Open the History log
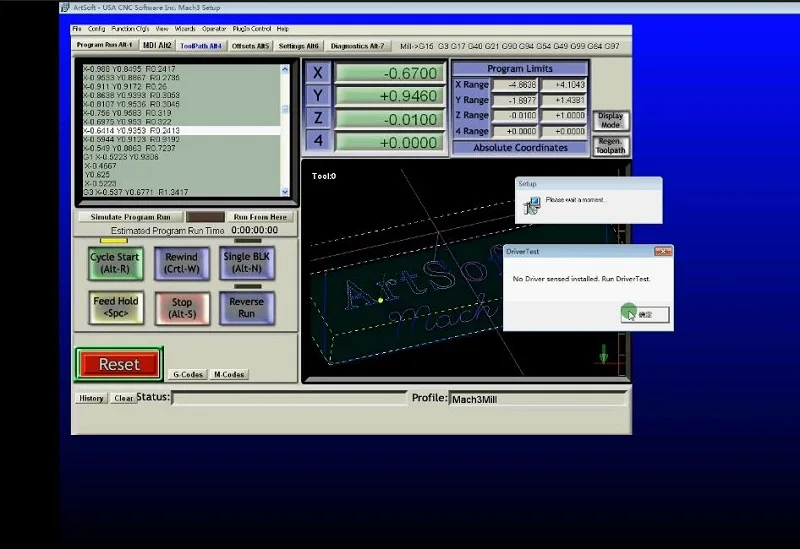800x549 pixels. (x=91, y=398)
